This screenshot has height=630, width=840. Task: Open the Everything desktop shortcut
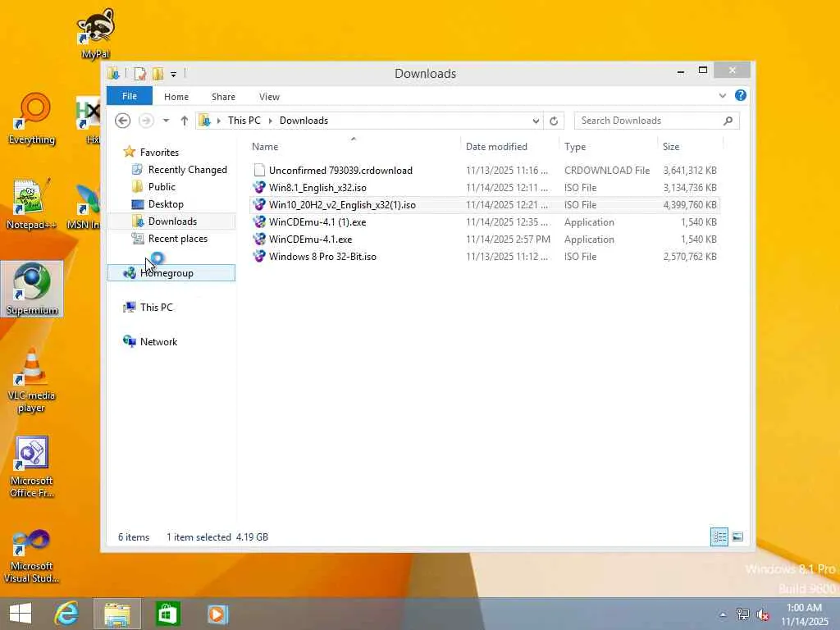32,119
